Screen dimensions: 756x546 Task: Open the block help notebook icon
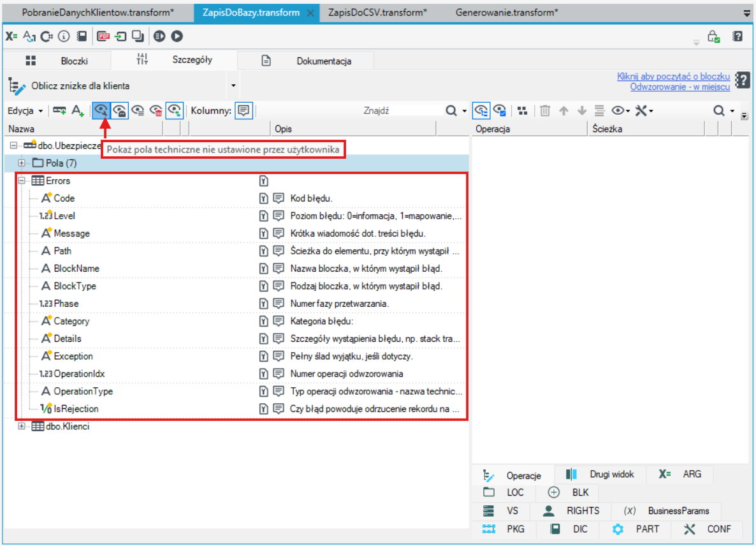(x=743, y=80)
